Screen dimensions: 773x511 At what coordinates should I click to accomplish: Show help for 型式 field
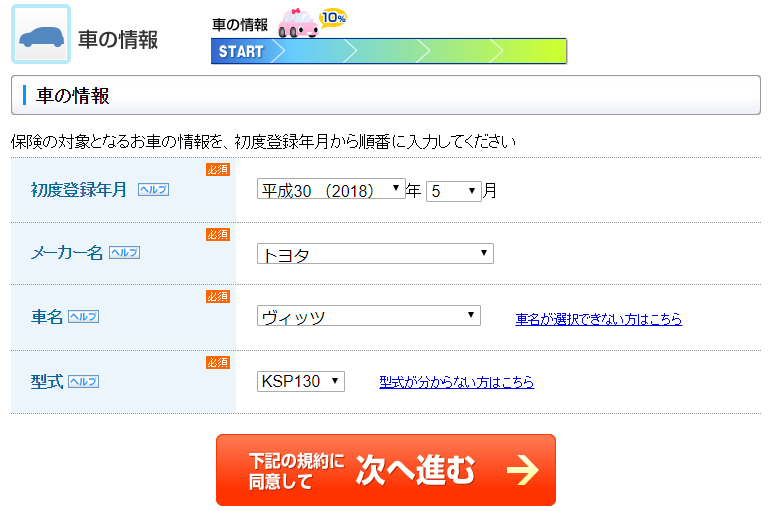click(83, 382)
